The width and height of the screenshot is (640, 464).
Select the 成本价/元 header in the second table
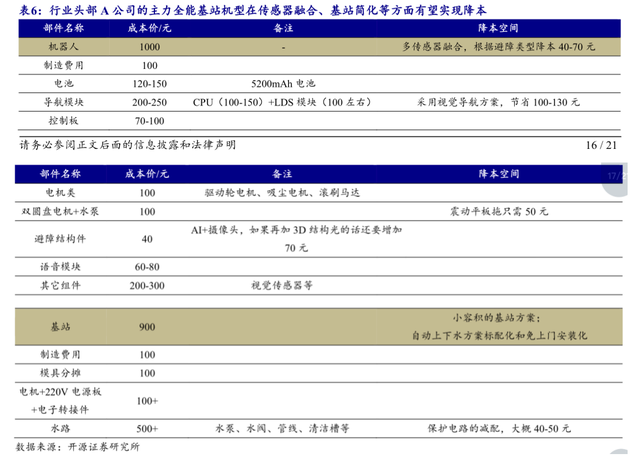click(x=147, y=174)
